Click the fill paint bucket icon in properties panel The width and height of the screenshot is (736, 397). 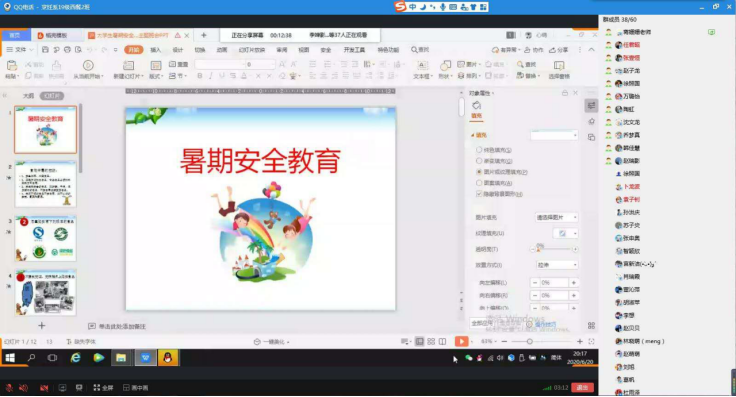pos(476,106)
